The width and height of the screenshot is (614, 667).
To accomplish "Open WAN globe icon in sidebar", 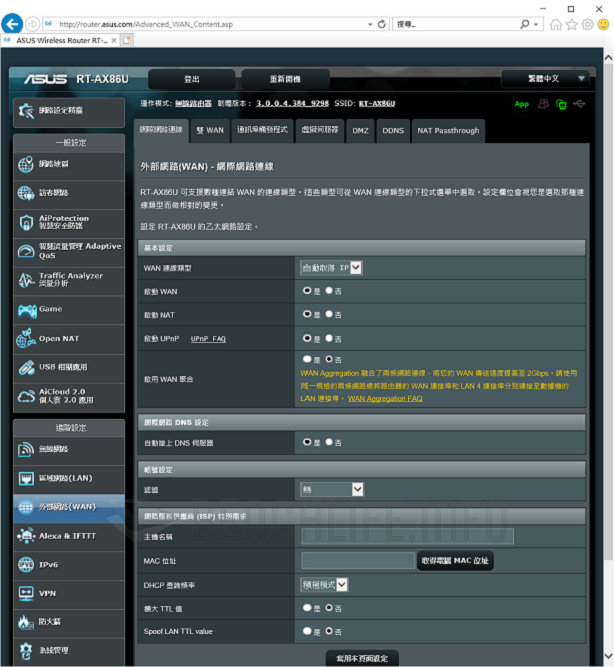I will click(26, 507).
